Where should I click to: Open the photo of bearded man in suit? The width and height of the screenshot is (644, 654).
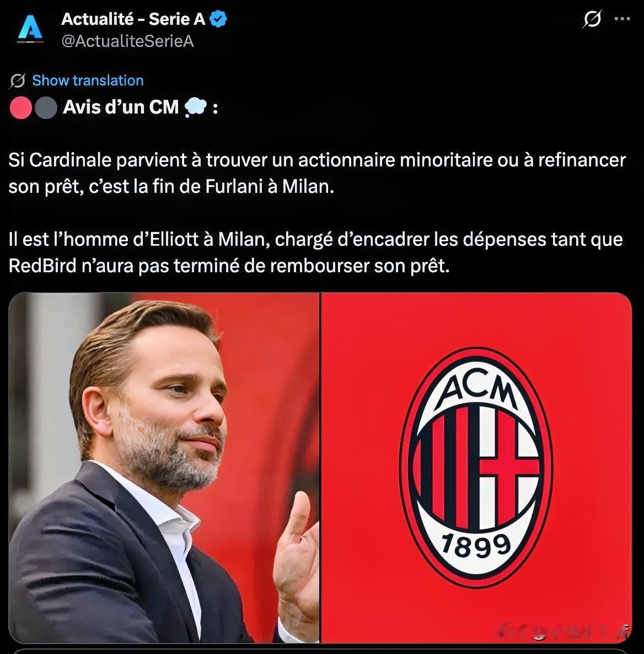pos(164,468)
